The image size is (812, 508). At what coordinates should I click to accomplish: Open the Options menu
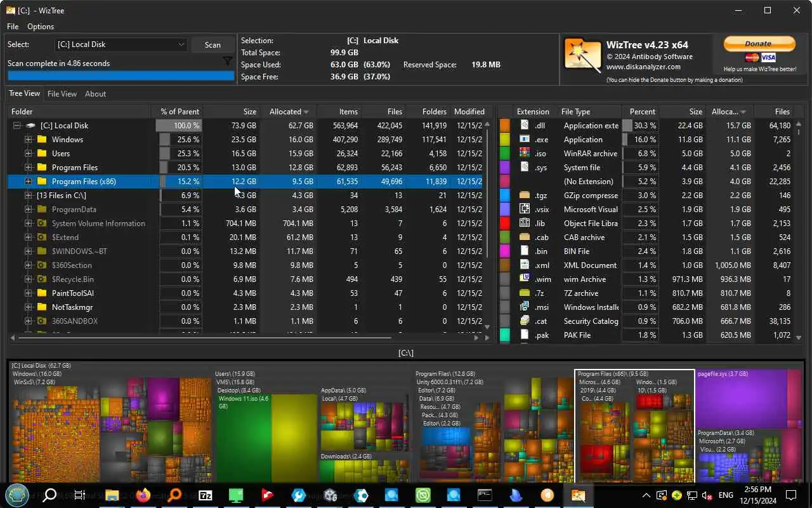point(41,27)
